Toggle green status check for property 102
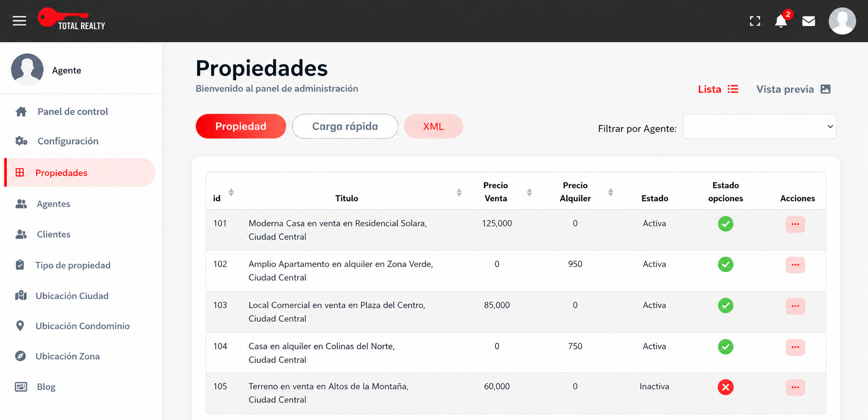The image size is (868, 420). click(725, 264)
